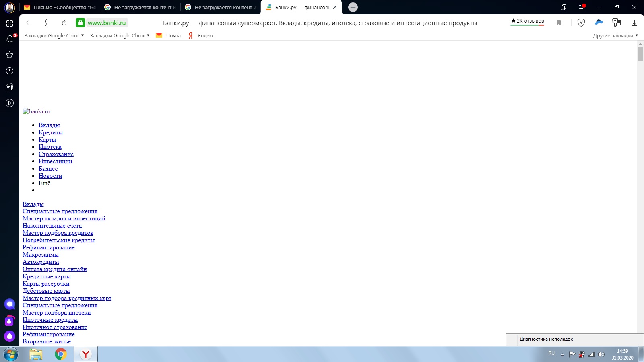The width and height of the screenshot is (644, 362).
Task: Open 'Карты рассрочки' link
Action: click(x=46, y=284)
